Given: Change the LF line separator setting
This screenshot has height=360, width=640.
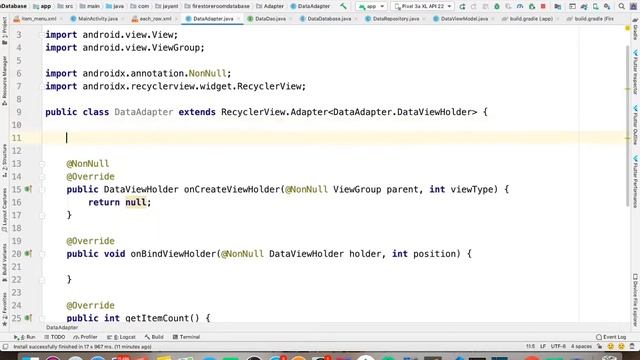Looking at the screenshot, I should [x=543, y=347].
